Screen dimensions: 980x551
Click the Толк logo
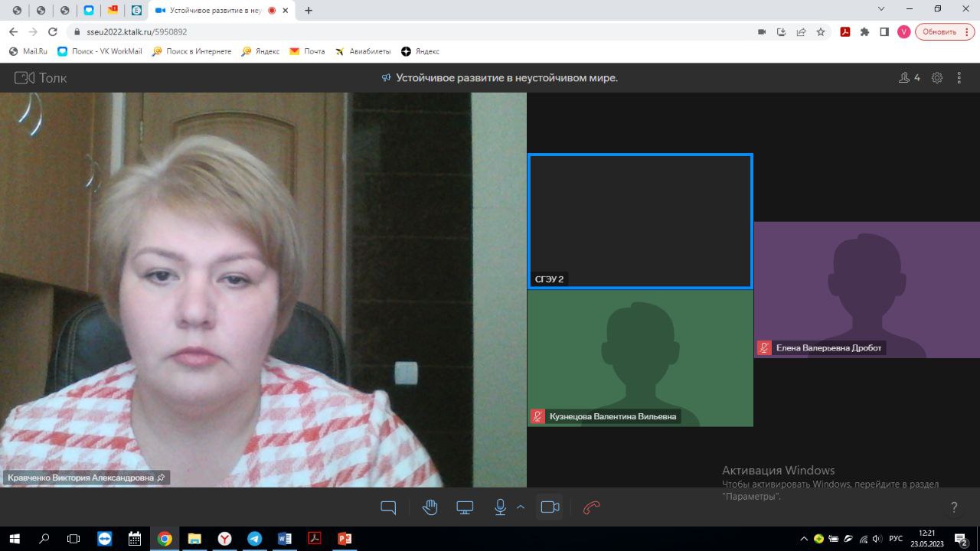tap(41, 77)
